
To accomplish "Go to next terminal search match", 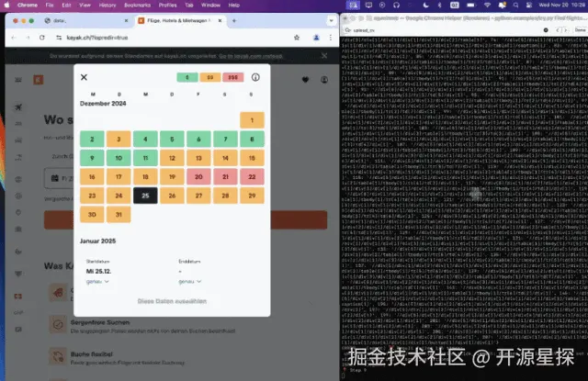I will [x=566, y=30].
